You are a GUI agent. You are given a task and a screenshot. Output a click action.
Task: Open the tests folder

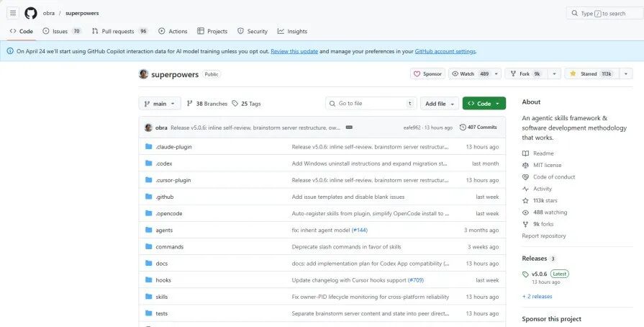pyautogui.click(x=162, y=313)
